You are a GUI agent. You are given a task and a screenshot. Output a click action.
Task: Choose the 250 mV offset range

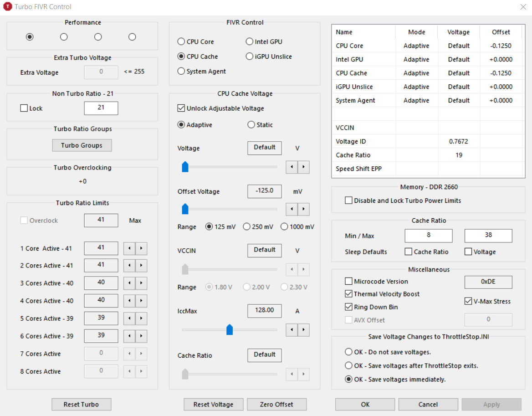click(x=247, y=226)
